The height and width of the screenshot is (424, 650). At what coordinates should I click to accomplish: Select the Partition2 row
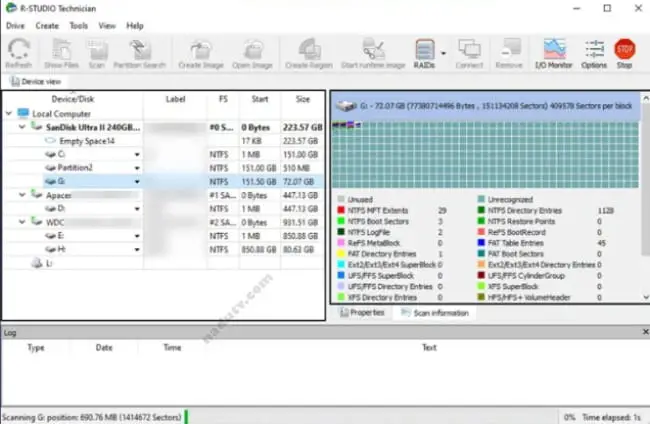pyautogui.click(x=164, y=168)
